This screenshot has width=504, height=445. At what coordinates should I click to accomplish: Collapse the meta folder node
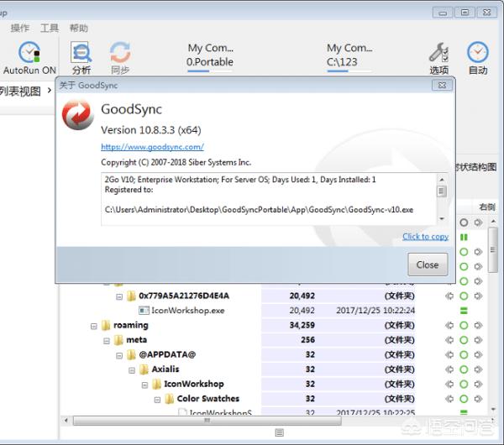[107, 341]
